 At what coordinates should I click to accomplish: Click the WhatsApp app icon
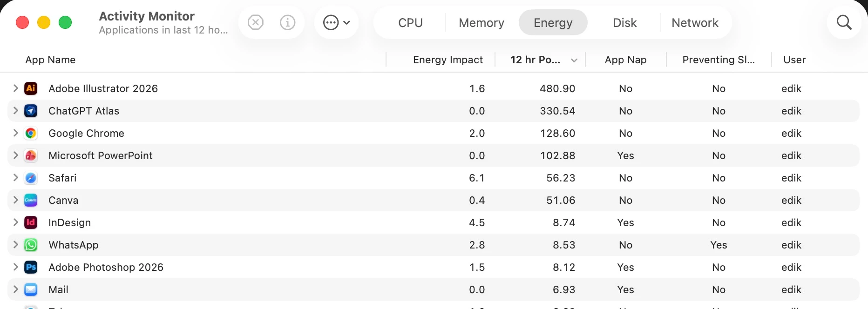[x=31, y=245]
